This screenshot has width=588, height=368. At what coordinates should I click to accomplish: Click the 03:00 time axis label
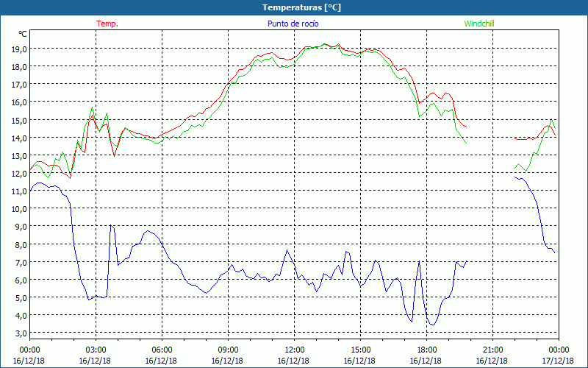[96, 350]
